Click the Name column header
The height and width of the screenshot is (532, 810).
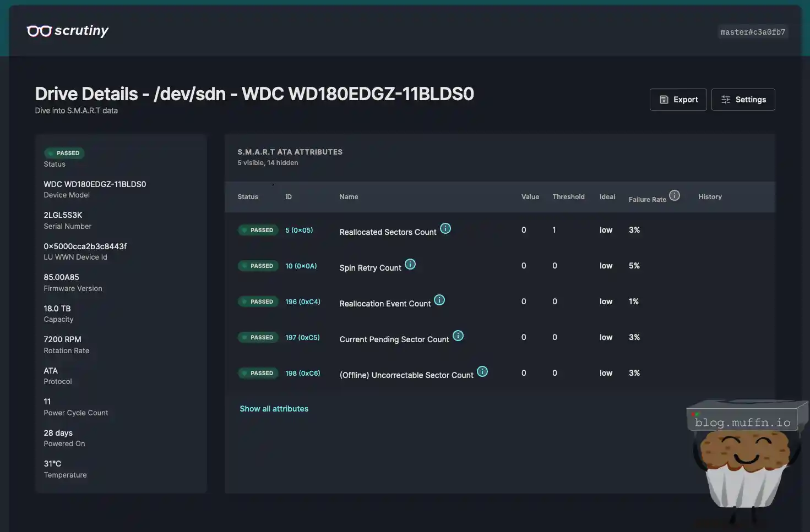click(x=349, y=197)
